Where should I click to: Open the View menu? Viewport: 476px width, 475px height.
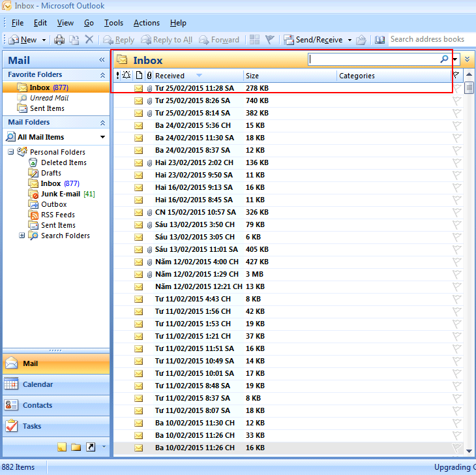pos(65,23)
